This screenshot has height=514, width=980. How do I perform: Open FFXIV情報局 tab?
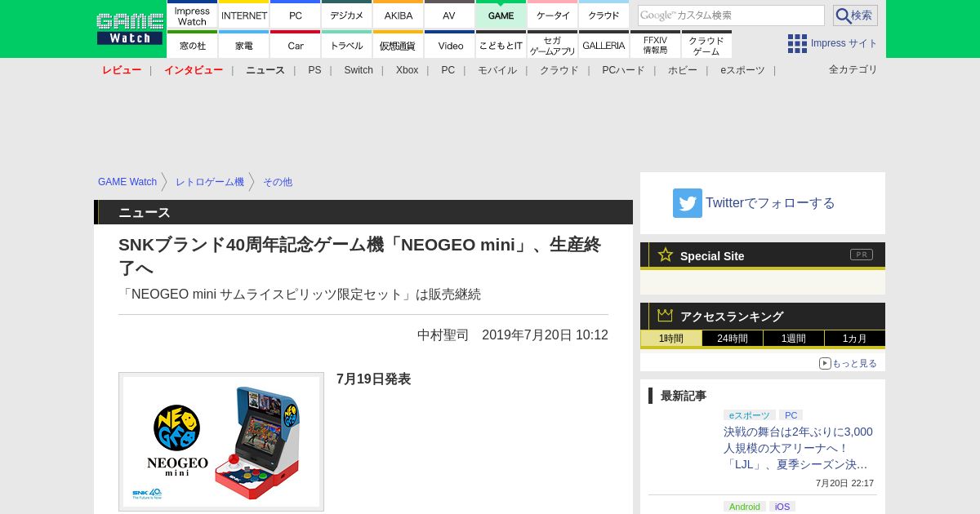coord(656,45)
